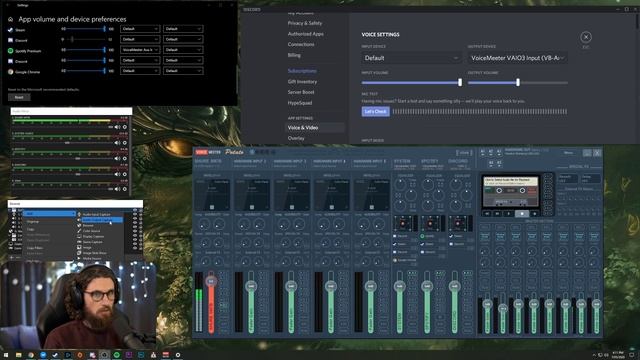Open gear settings for third Audio Mixer channel
Screen dimensions: 640x360
pos(125,158)
